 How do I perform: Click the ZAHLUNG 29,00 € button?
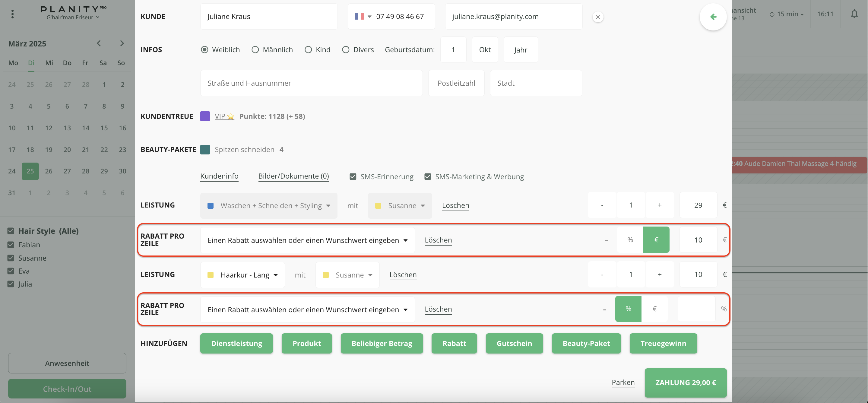[685, 383]
